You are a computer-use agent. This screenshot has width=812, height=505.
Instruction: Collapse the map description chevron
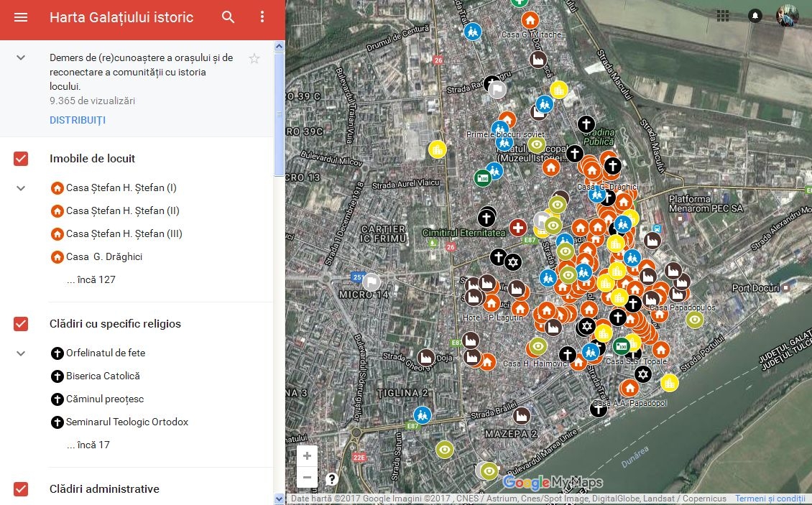[x=21, y=58]
